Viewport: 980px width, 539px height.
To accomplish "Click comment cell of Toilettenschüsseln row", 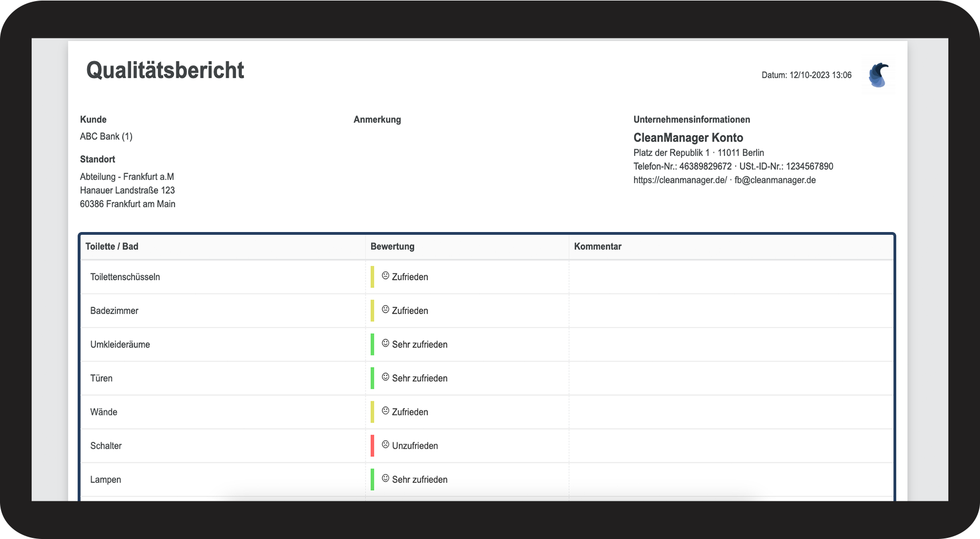I will [x=731, y=277].
